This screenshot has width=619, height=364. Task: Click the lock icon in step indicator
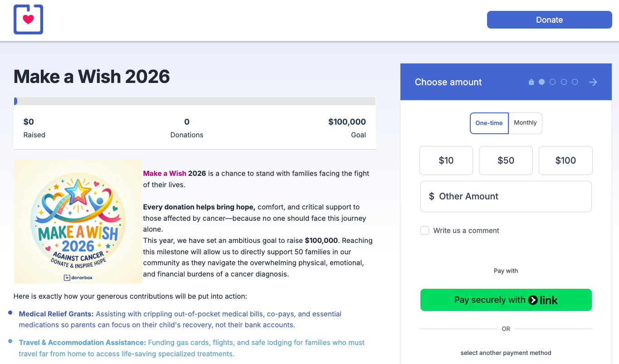click(x=531, y=82)
